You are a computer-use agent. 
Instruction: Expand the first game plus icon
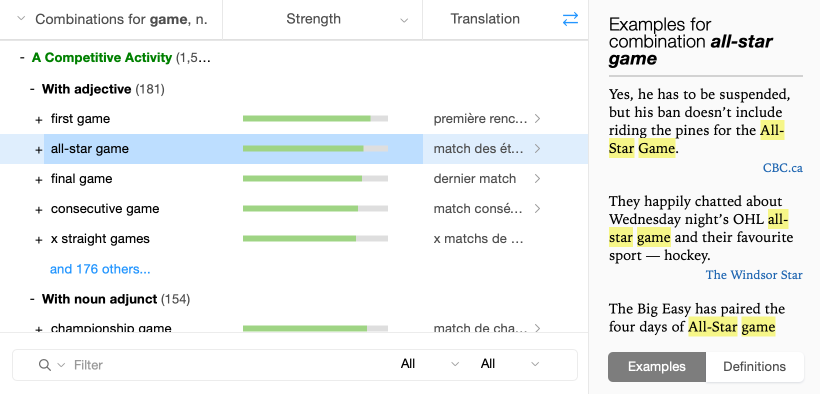[x=38, y=120]
